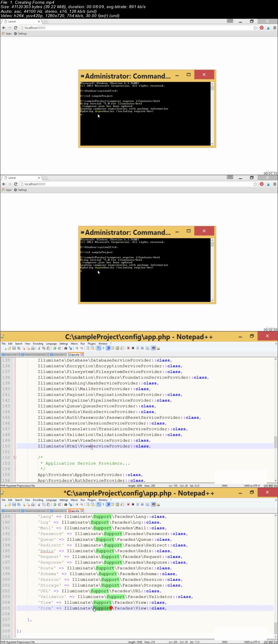Click Playback macro icon in unsaved *app.php Notepad++
Screen dimensions: 278x644
click(138, 504)
